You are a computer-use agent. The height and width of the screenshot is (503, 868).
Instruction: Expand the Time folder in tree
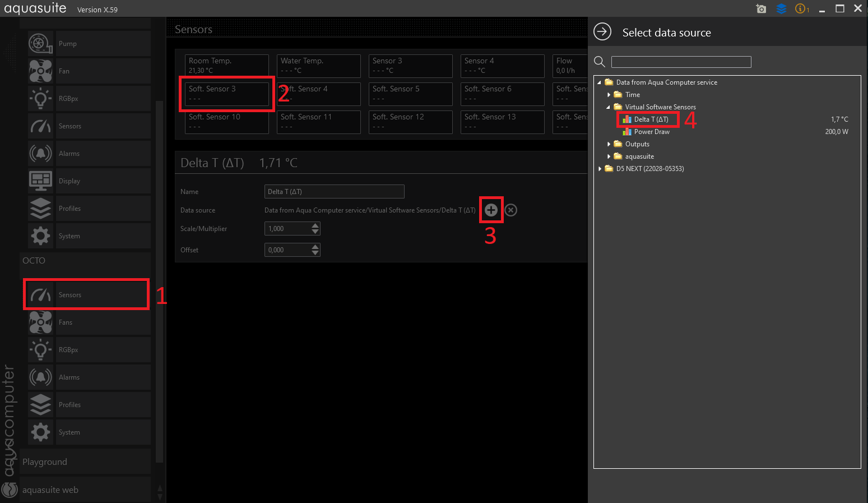click(x=609, y=95)
